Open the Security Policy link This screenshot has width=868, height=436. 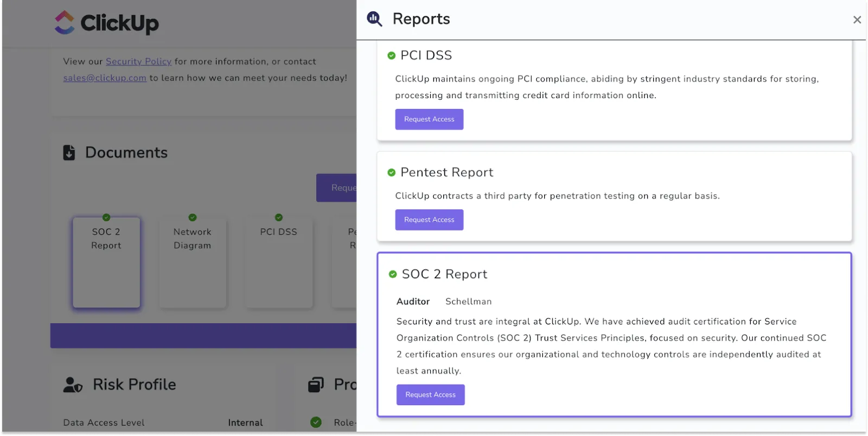(x=138, y=62)
